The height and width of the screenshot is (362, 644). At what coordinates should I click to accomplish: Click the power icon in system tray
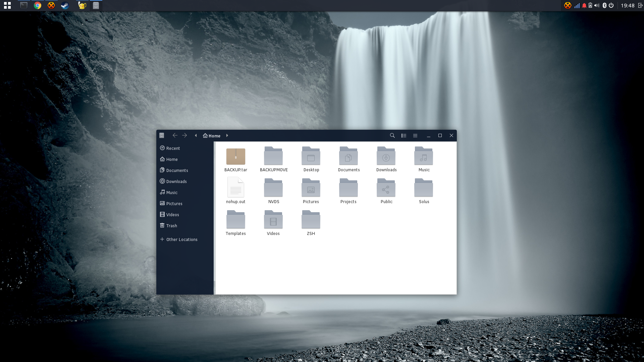(611, 5)
